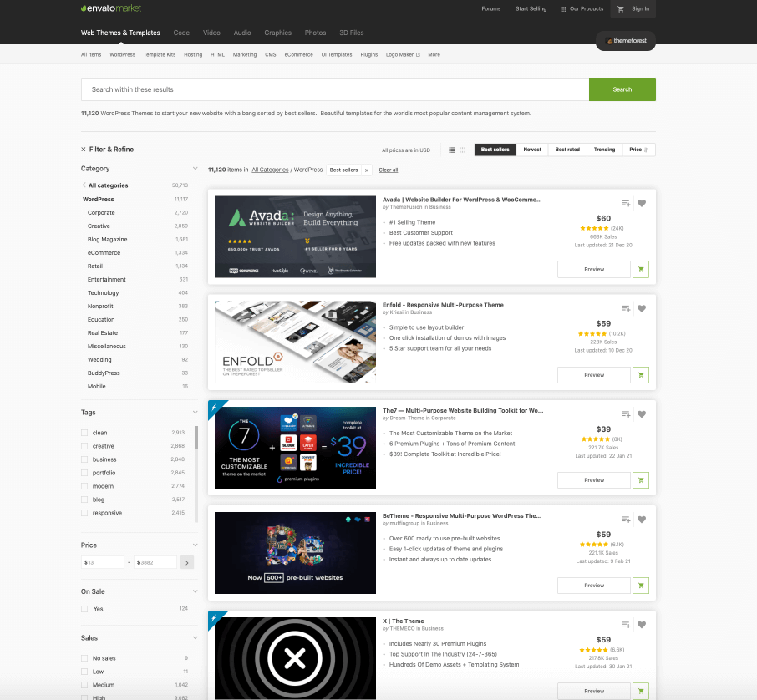Apply the price range arrow button

tap(187, 562)
